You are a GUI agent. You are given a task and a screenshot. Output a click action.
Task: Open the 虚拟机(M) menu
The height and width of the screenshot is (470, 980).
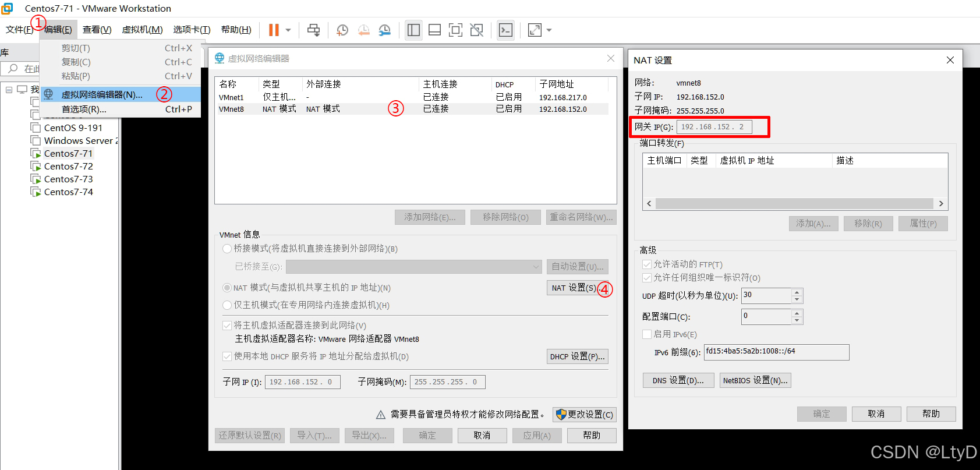click(x=142, y=30)
